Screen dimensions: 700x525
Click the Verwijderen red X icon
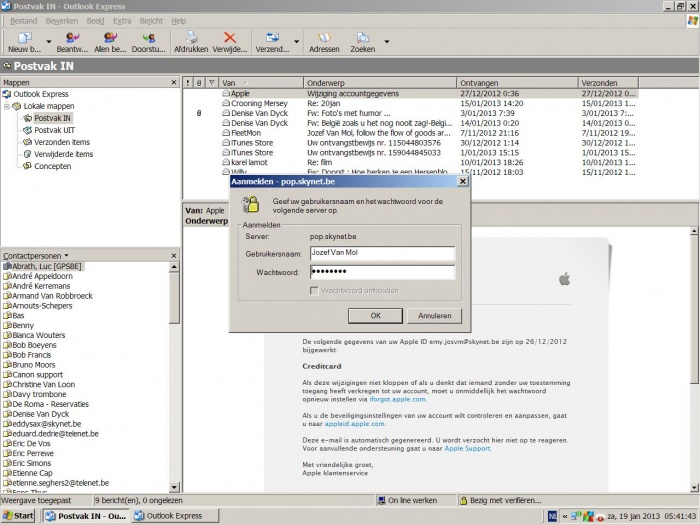point(229,38)
